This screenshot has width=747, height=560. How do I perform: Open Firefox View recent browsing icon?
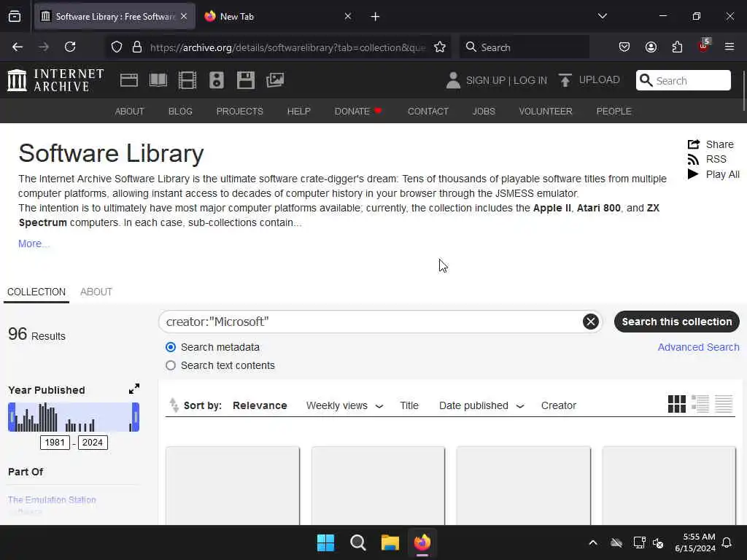click(x=15, y=17)
